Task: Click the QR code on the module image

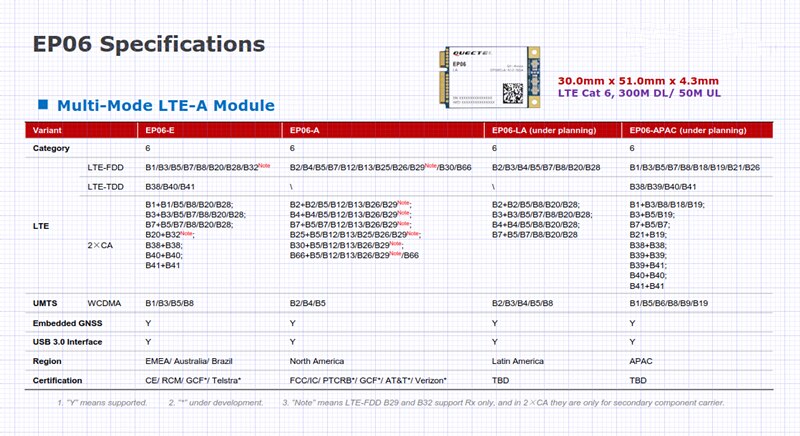Action: (513, 94)
